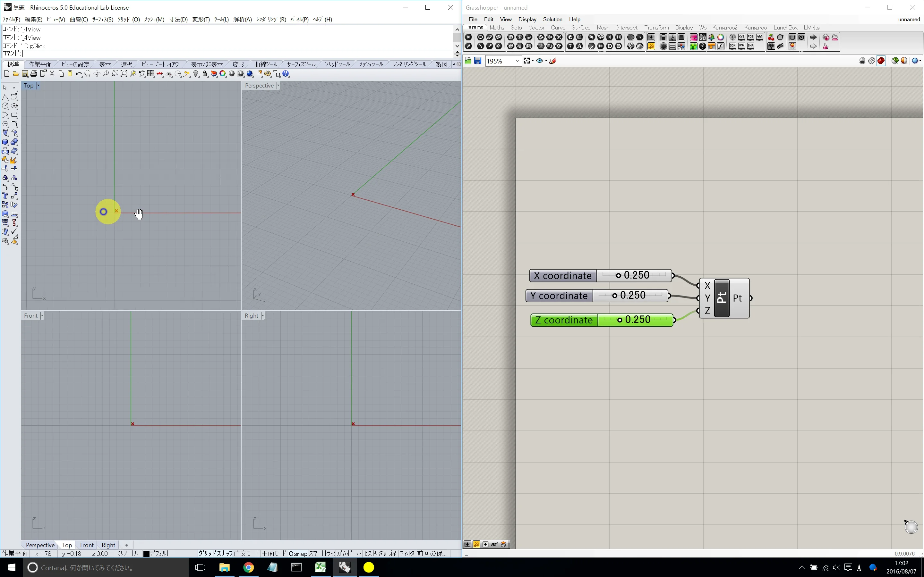
Task: Expand the preview eye dropdown arrow in Grasshopper
Action: point(546,61)
